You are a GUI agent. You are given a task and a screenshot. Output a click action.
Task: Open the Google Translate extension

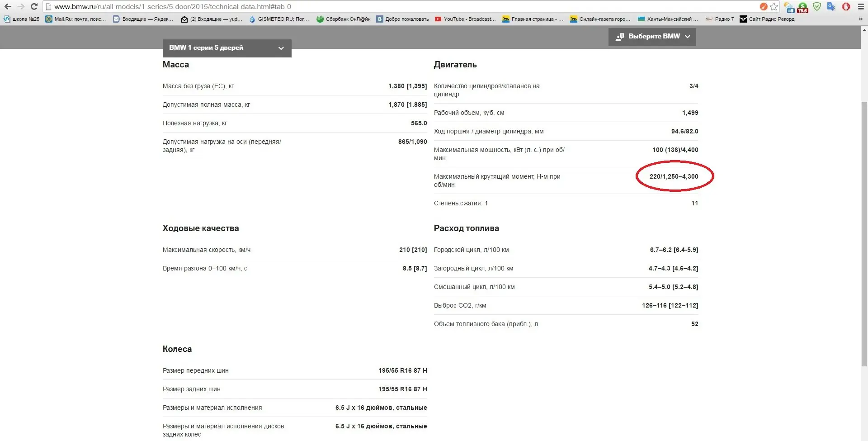click(x=831, y=6)
